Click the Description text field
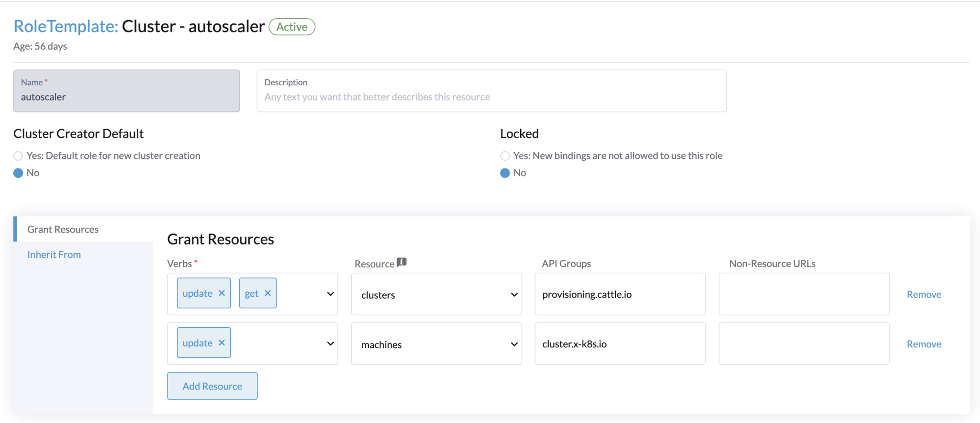The image size is (980, 423). pyautogui.click(x=491, y=97)
